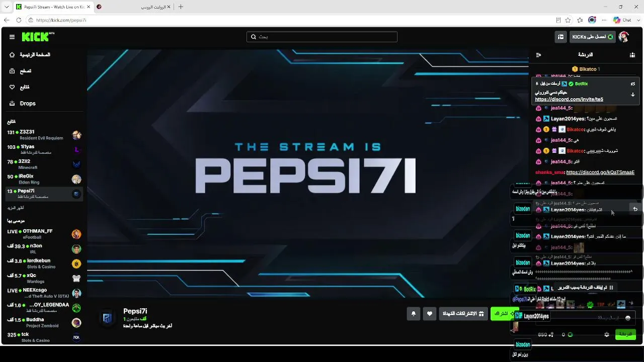Open followed channel 3ZII2
Image resolution: width=644 pixels, height=362 pixels.
(44, 164)
